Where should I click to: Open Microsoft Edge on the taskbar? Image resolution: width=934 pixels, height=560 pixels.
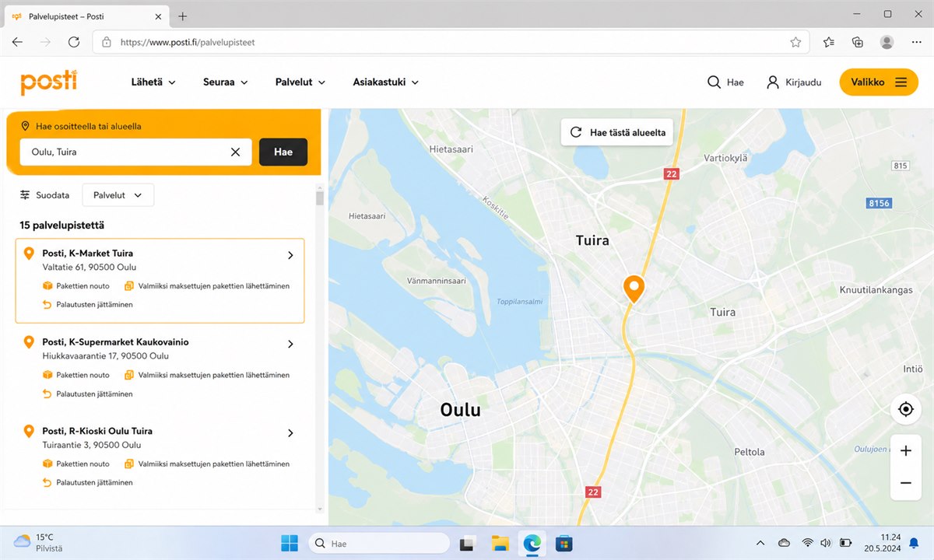(x=532, y=543)
